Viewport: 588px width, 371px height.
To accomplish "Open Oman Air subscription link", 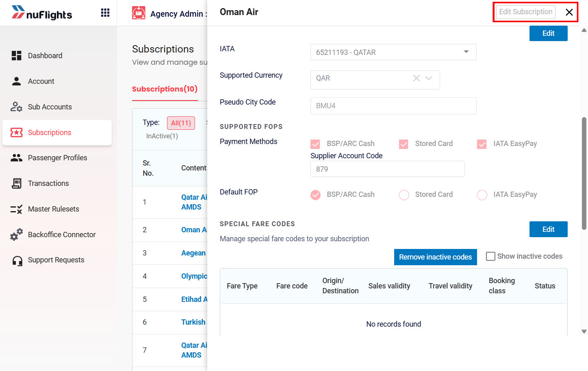I will [194, 230].
